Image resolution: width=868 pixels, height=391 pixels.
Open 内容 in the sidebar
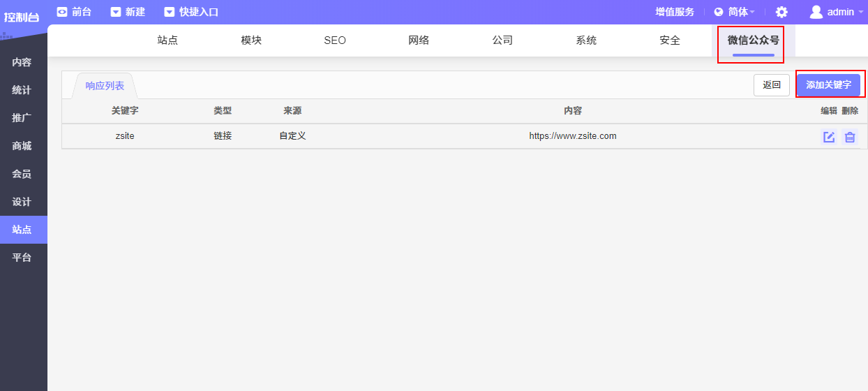[x=22, y=62]
